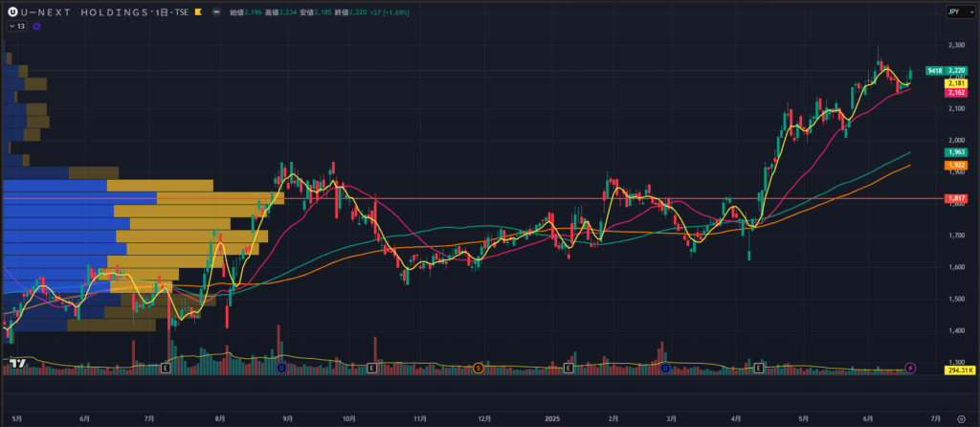This screenshot has width=980, height=427.
Task: Click the red 1,817 price level label
Action: coord(956,198)
